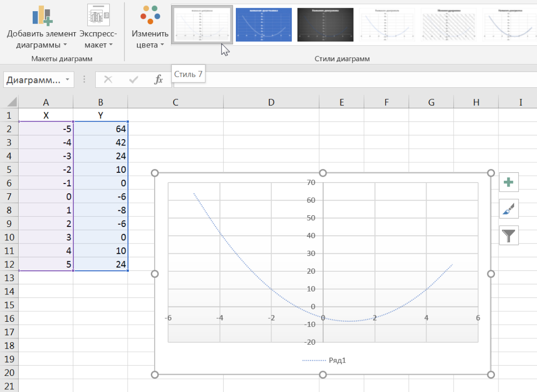This screenshot has height=392, width=537.
Task: Click the chart legend entry Ряд1
Action: 324,360
